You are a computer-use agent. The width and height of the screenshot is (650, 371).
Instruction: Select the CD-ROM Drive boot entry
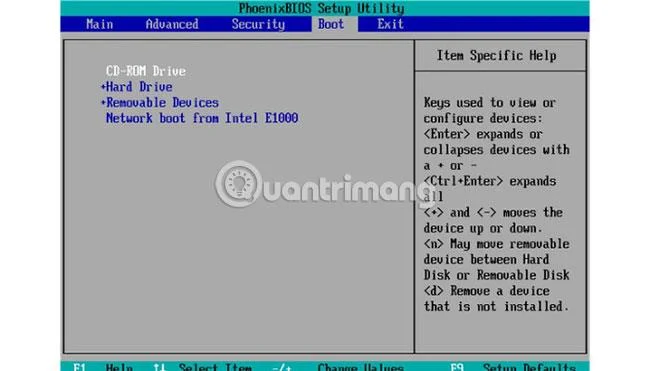point(146,71)
